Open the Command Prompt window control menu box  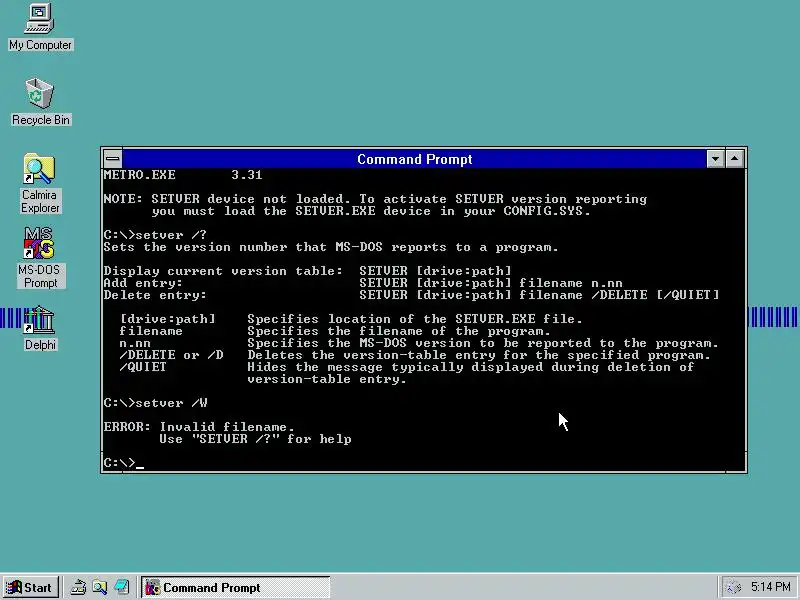[113, 159]
